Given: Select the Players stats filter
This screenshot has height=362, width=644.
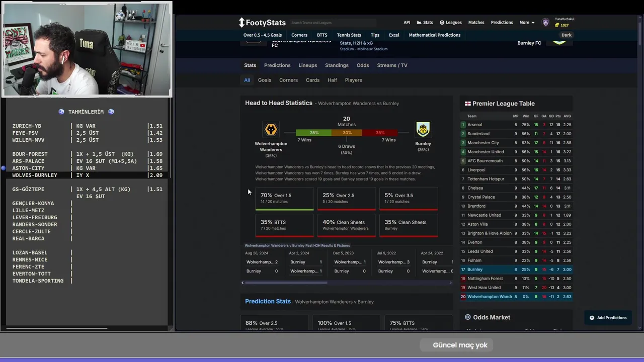Looking at the screenshot, I should click(x=353, y=80).
